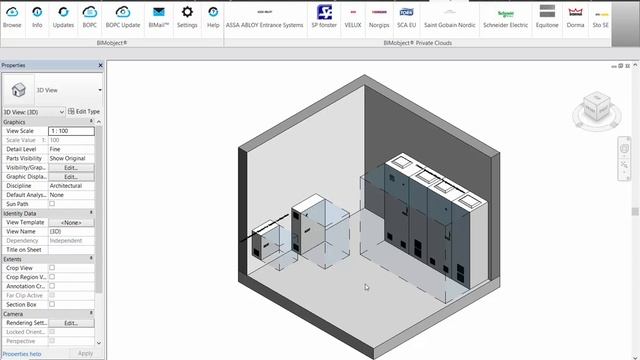Open the BIMobject Help icon
The image size is (640, 360).
point(213,17)
